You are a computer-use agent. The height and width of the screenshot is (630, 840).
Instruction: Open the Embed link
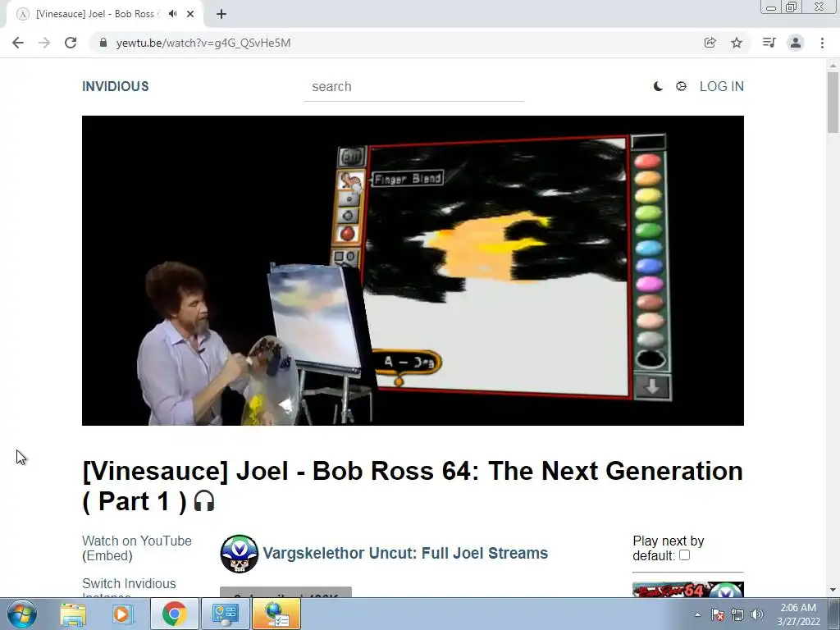[107, 555]
